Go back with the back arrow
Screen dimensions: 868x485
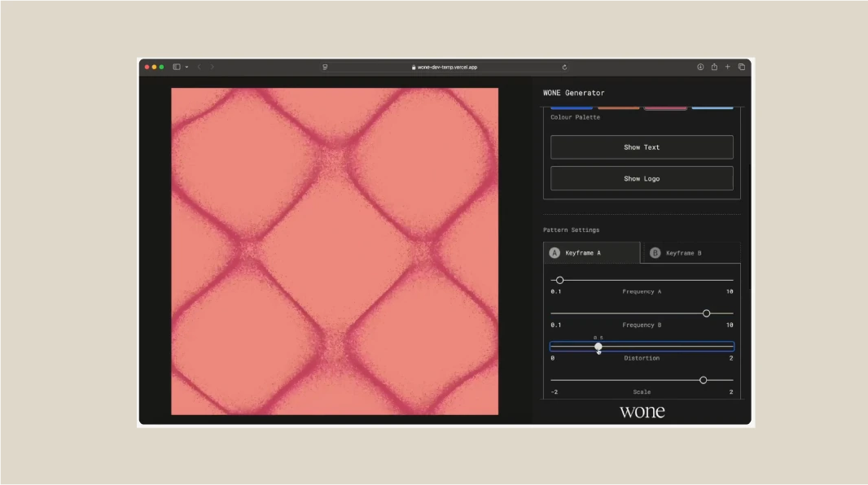[x=199, y=67]
